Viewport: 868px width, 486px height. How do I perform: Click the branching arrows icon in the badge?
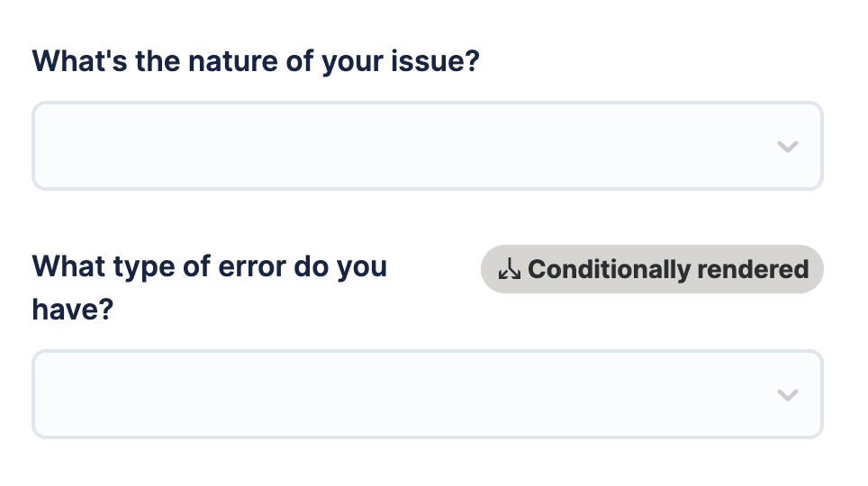coord(510,269)
